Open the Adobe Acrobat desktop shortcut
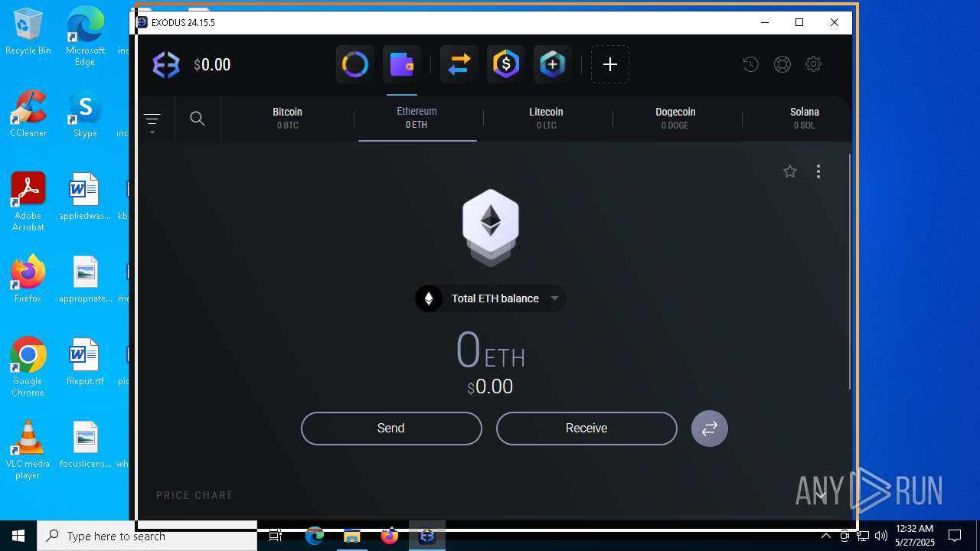Viewport: 980px width, 551px height. (28, 202)
